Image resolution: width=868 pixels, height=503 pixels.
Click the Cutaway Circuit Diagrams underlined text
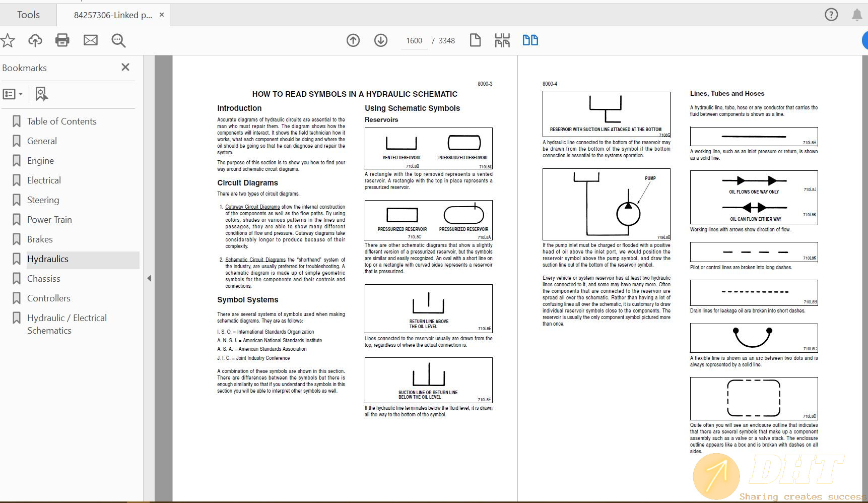pyautogui.click(x=252, y=207)
